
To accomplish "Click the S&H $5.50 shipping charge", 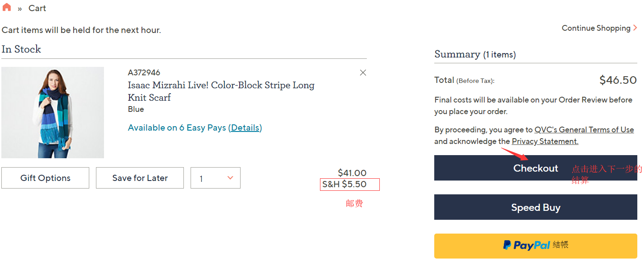I will coord(344,184).
